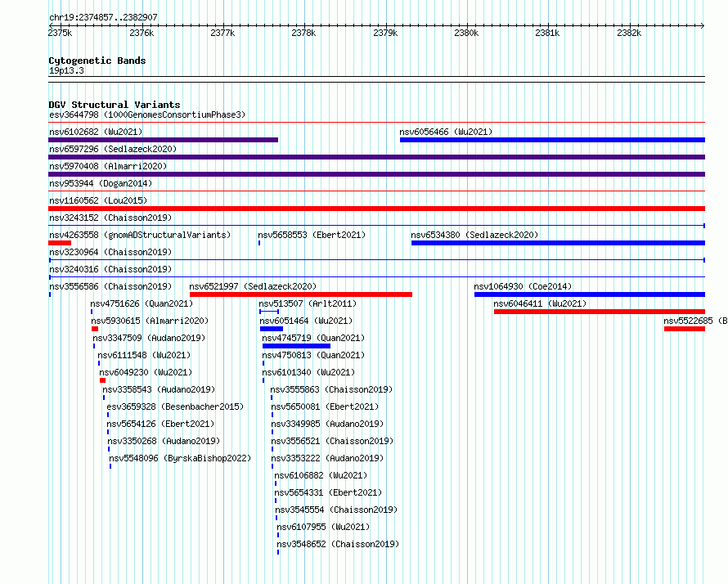Click nsv6106882 (Wu2021) label
Screen dimensions: 728x584
point(321,475)
